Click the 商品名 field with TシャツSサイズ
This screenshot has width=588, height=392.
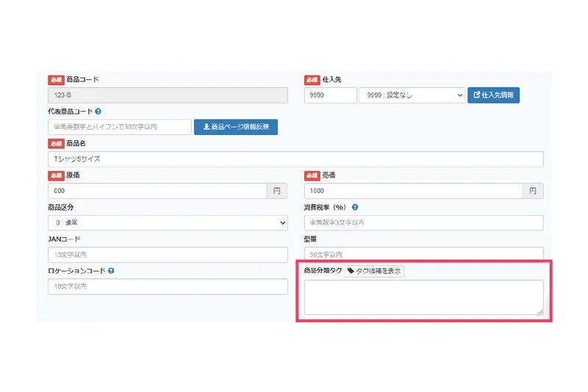click(x=295, y=159)
